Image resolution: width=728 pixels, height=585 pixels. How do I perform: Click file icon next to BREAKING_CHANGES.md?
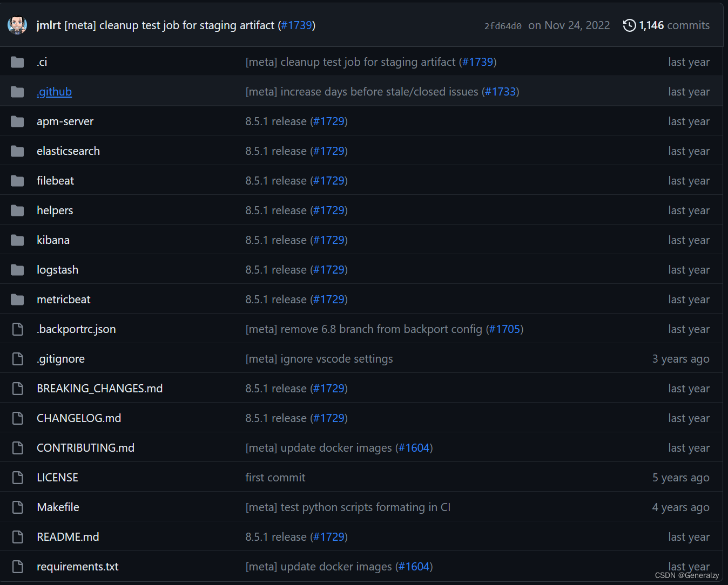coord(18,389)
